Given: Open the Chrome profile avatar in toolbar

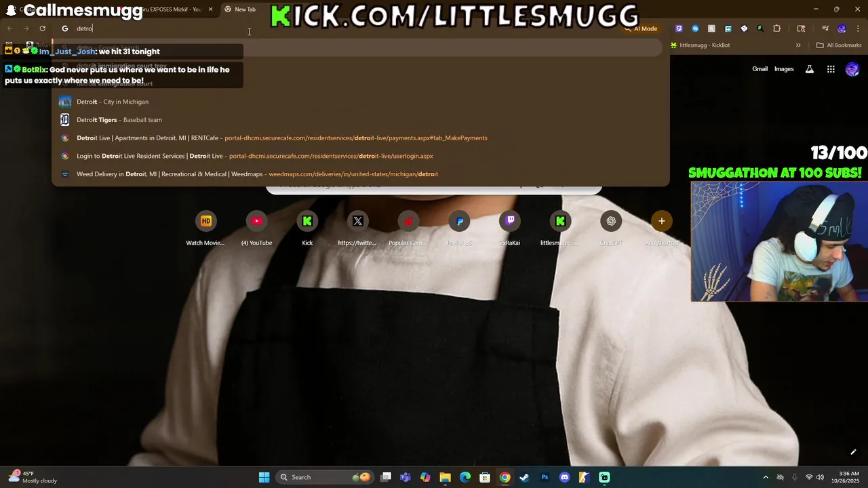Looking at the screenshot, I should coord(842,28).
